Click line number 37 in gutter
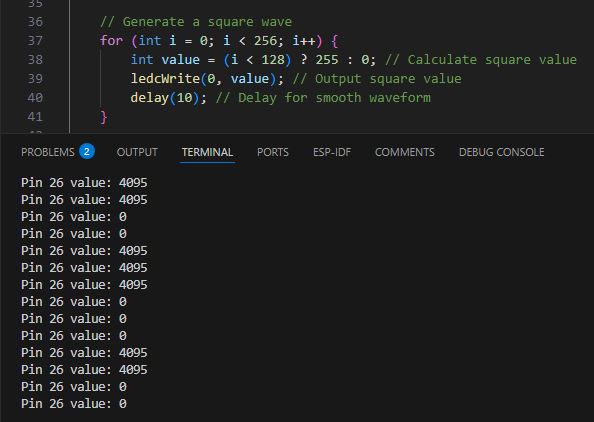The height and width of the screenshot is (422, 594). 35,41
